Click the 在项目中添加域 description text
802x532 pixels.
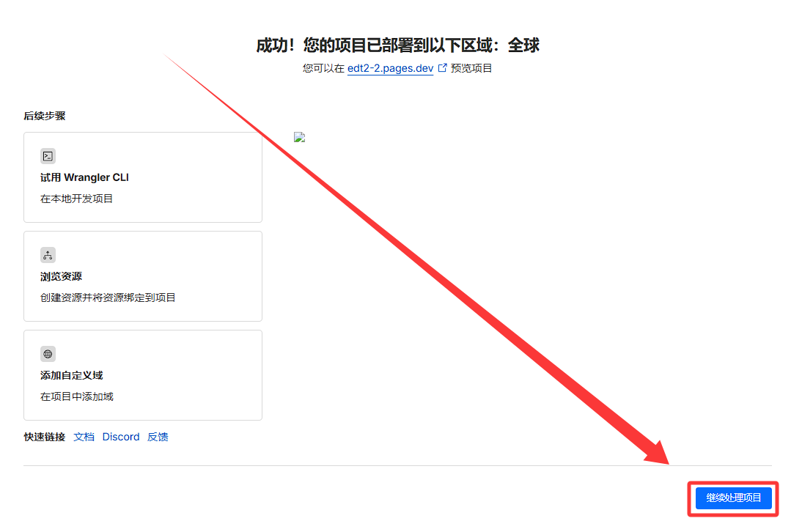point(76,396)
